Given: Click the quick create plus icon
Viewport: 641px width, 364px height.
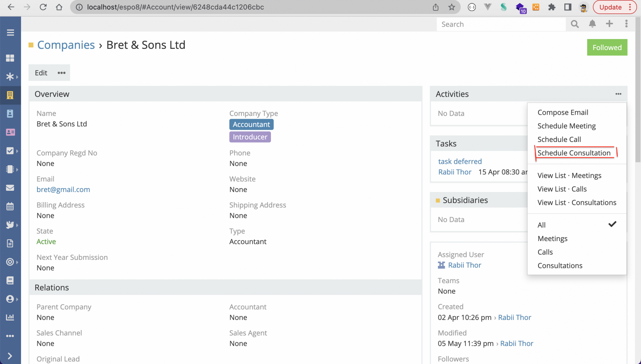Looking at the screenshot, I should point(609,24).
